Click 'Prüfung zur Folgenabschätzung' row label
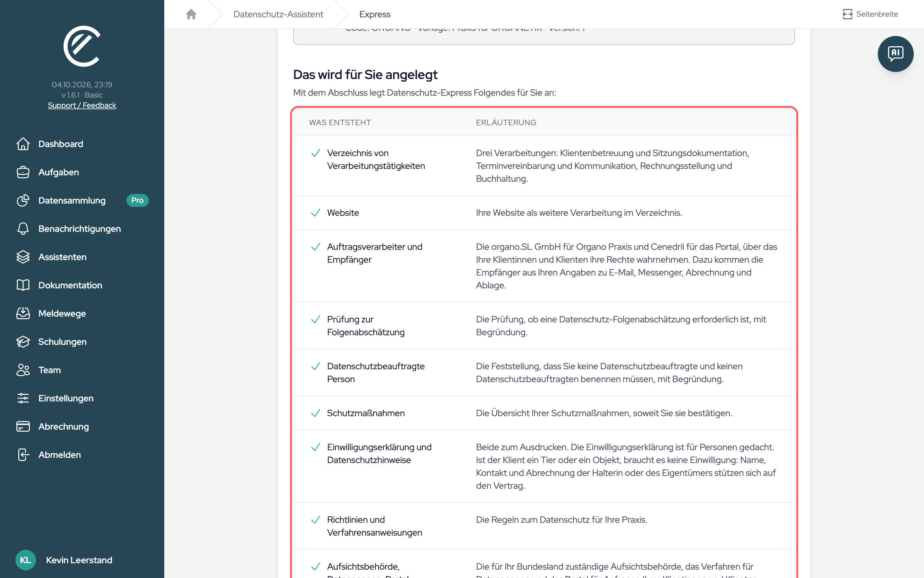 coord(365,326)
